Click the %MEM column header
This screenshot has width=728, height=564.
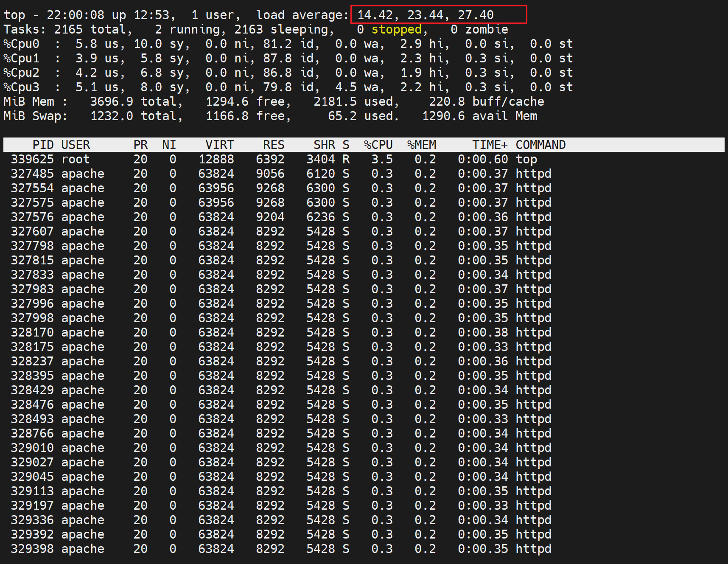click(x=421, y=145)
